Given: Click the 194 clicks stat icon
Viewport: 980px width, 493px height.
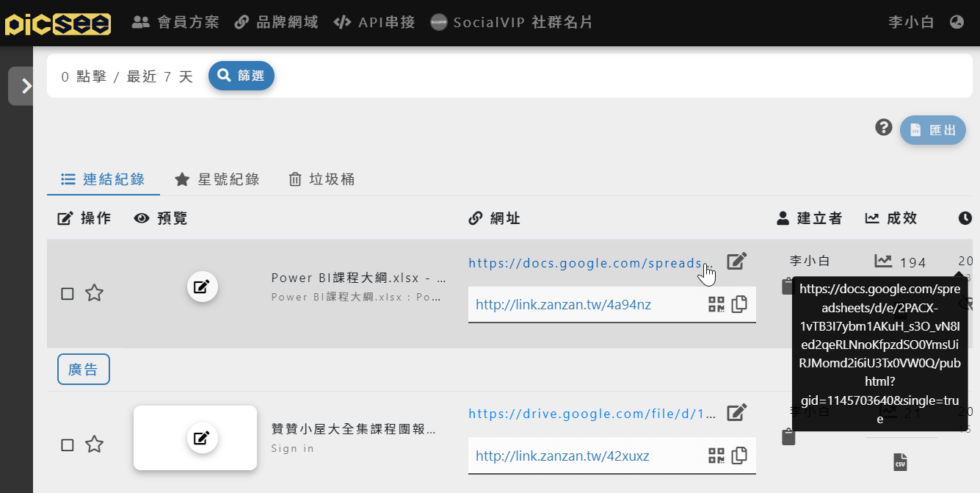Looking at the screenshot, I should (883, 261).
